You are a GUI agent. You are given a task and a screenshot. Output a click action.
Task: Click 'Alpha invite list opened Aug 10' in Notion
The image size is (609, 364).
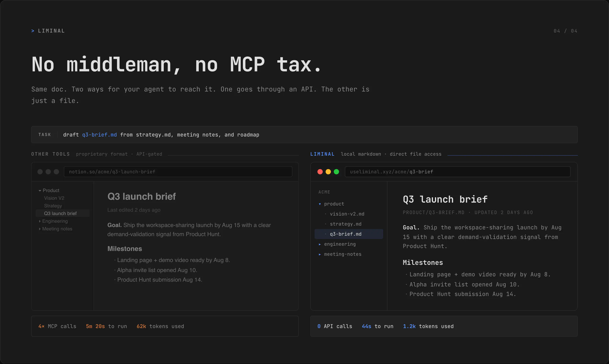click(x=157, y=270)
